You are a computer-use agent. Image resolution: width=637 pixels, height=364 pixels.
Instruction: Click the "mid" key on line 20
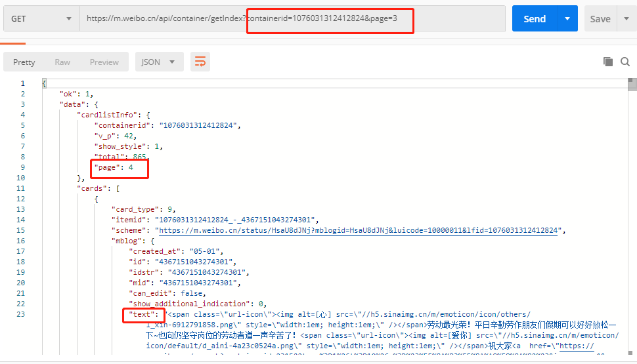140,283
